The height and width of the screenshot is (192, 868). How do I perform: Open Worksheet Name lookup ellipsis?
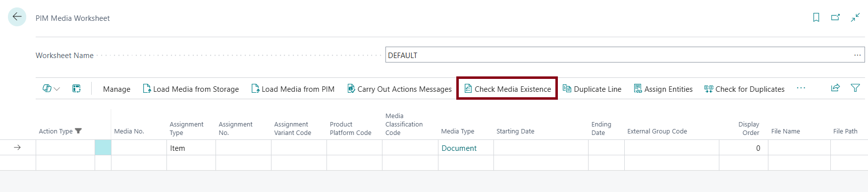click(x=858, y=55)
